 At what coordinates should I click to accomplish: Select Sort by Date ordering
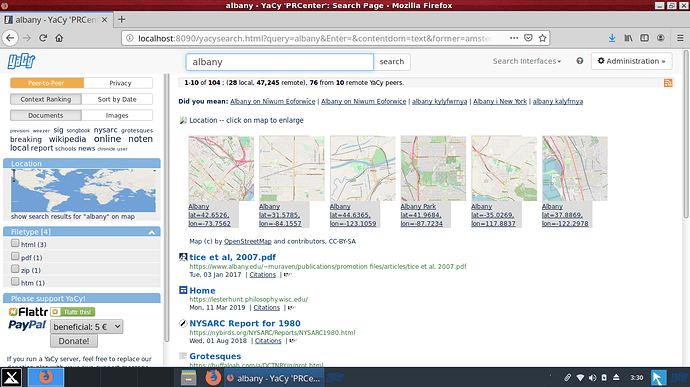pos(117,99)
